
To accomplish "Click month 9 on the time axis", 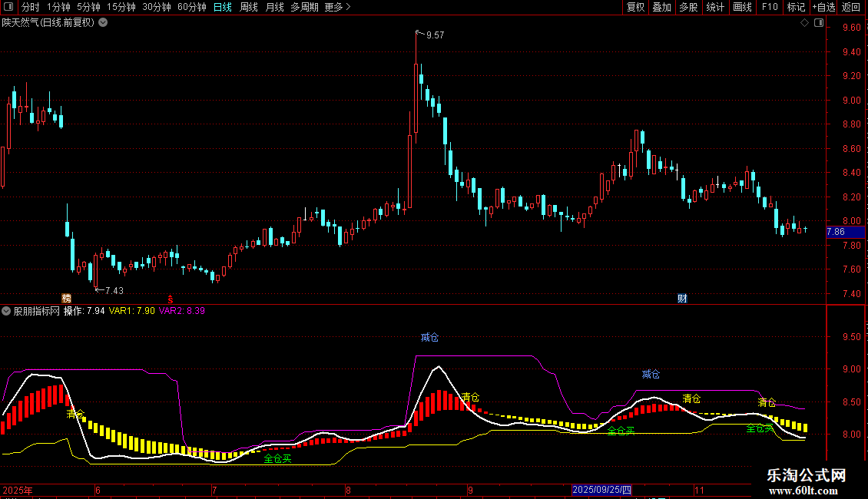I will (x=470, y=490).
